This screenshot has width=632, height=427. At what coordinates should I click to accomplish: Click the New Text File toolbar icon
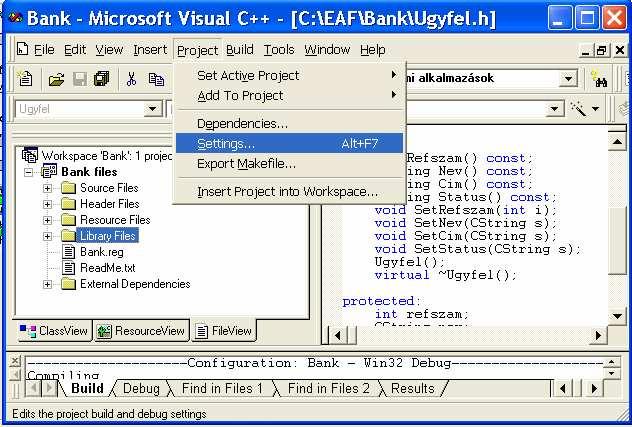click(25, 78)
